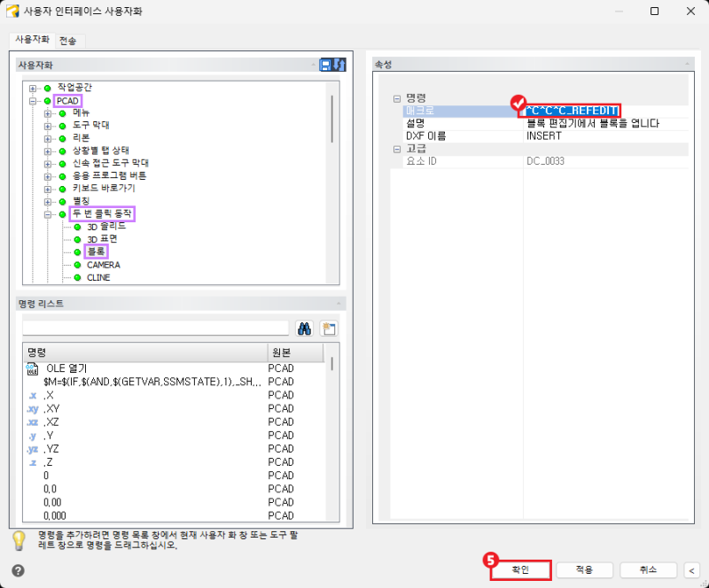This screenshot has height=588, width=709.
Task: Click the .YZ point filter icon
Action: click(33, 449)
